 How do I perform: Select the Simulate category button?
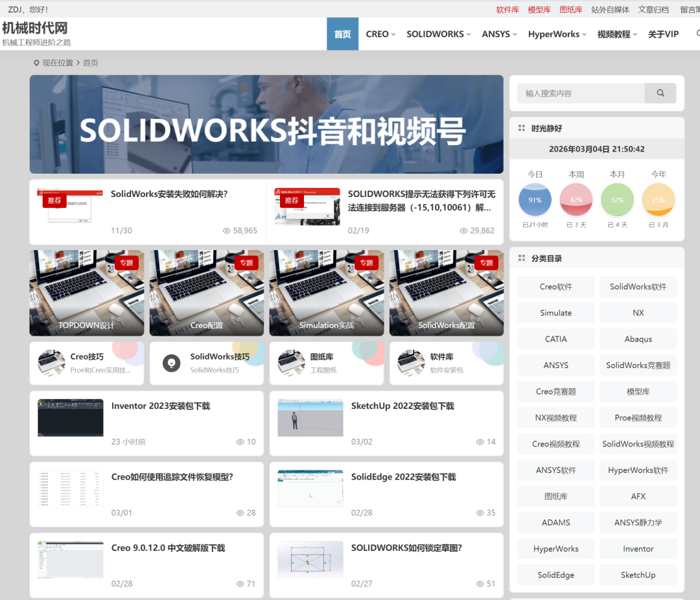coord(556,313)
